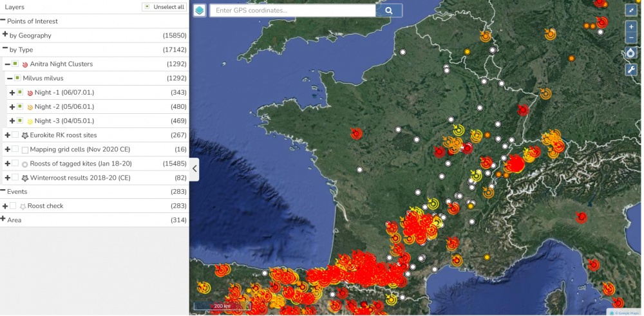
Task: Expand Winterroost results 2018-20 (CE)
Action: point(6,178)
